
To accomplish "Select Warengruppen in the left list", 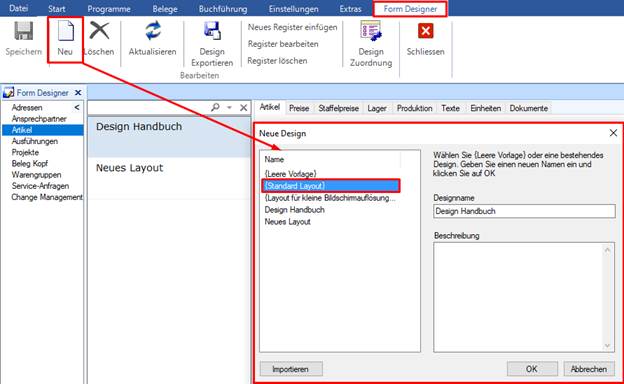I will click(x=36, y=175).
